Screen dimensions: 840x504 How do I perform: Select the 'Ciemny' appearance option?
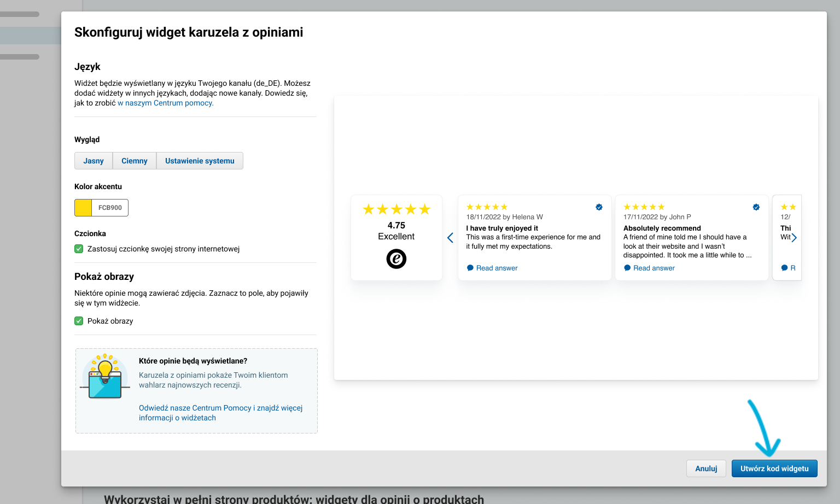[135, 161]
